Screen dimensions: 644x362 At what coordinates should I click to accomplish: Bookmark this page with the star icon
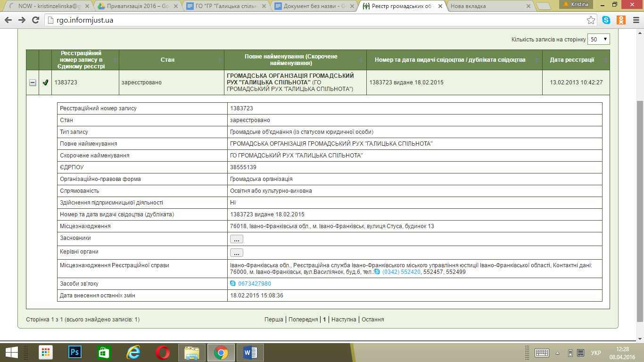[591, 20]
